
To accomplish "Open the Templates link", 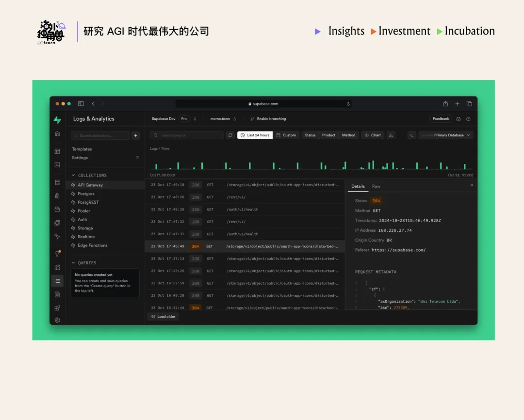I will coord(82,149).
